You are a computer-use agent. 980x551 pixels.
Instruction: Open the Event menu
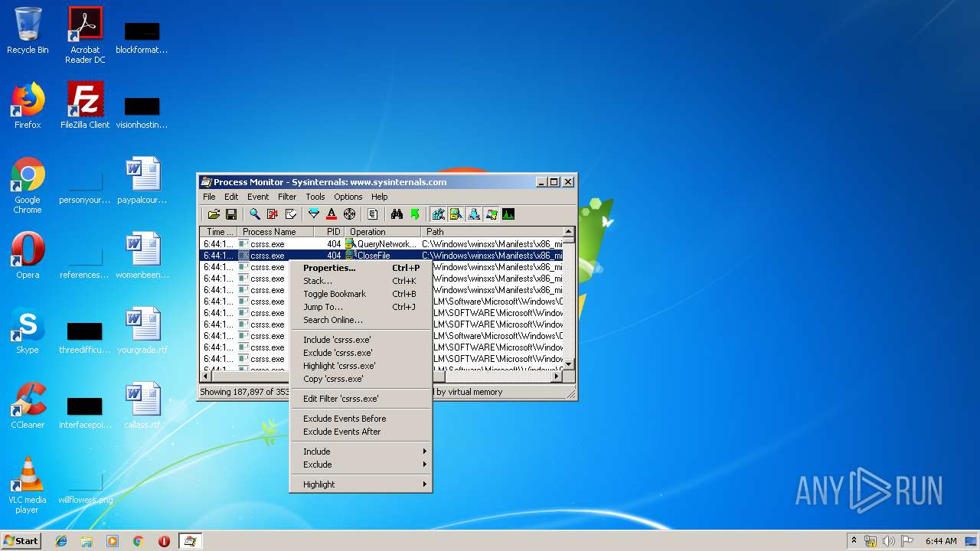(258, 197)
